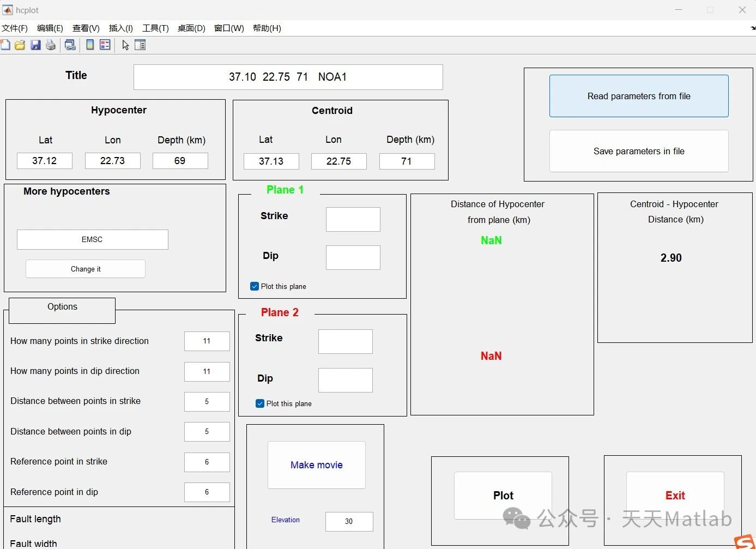Edit distance between points in dip field

(x=207, y=432)
